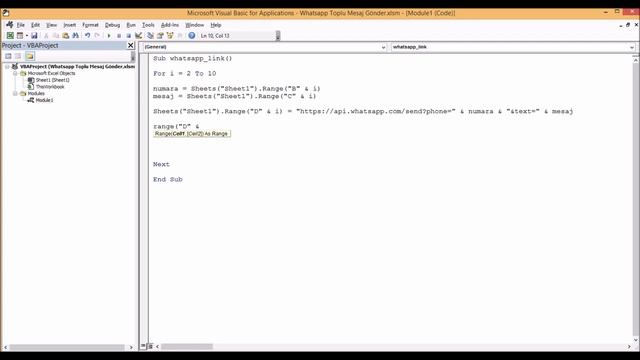Open the Insert menu
This screenshot has height=360, width=640.
coord(70,25)
